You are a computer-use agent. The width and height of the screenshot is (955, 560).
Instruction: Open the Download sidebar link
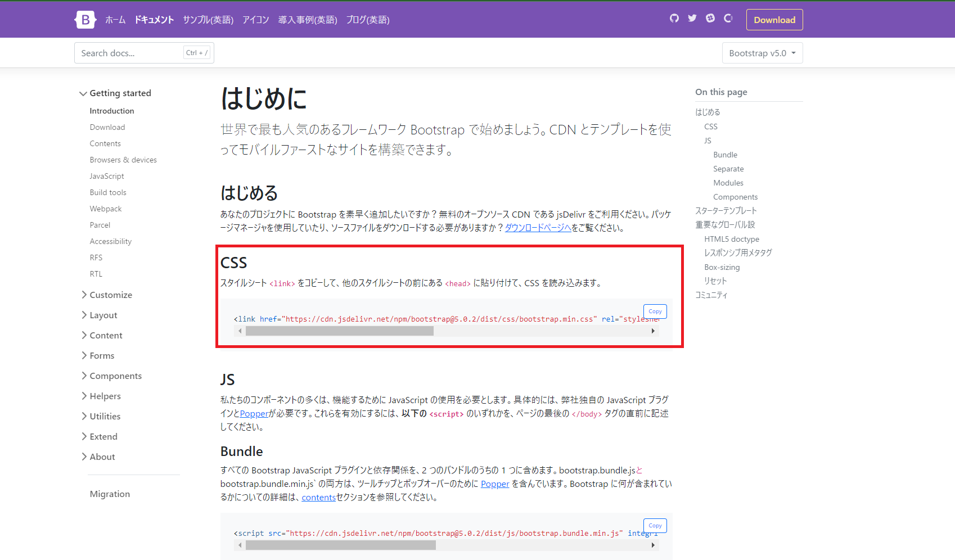[x=107, y=127]
